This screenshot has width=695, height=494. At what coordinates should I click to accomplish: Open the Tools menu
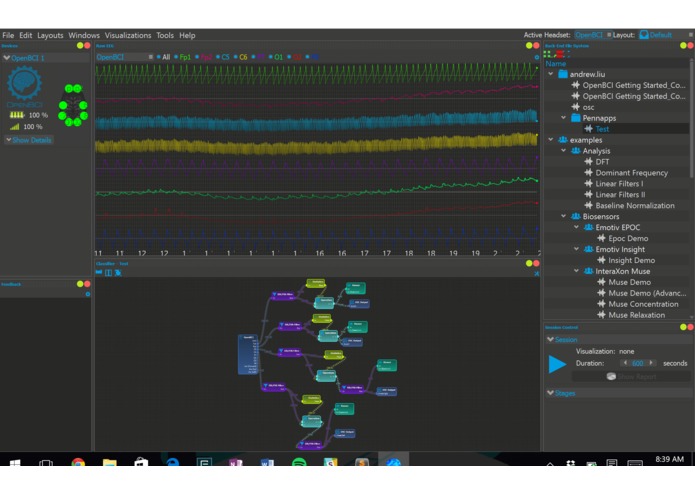click(165, 35)
